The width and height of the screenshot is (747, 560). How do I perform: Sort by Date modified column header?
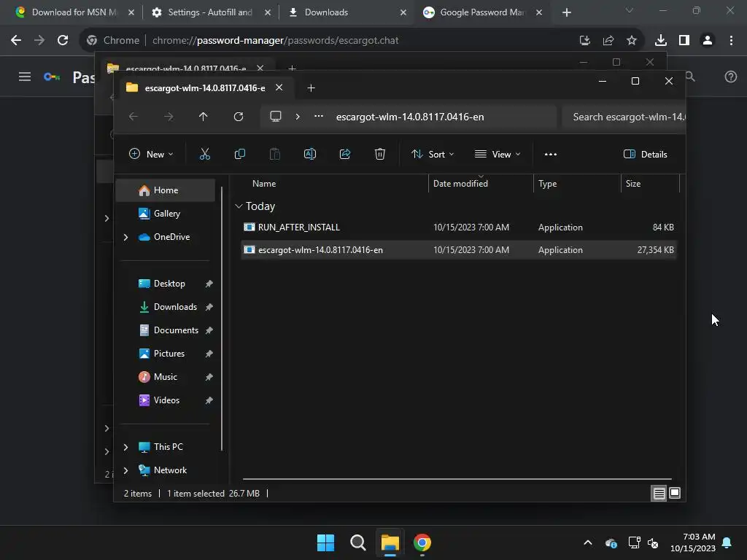pos(460,183)
